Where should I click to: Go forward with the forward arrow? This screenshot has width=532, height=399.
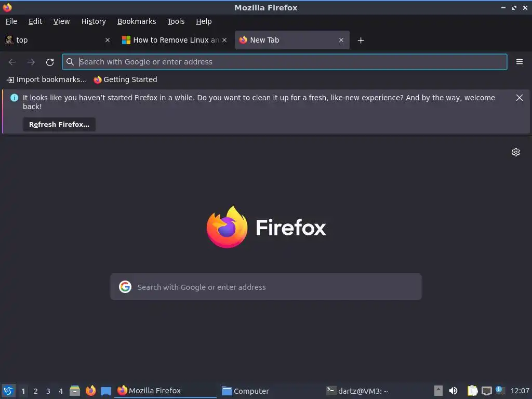point(31,62)
